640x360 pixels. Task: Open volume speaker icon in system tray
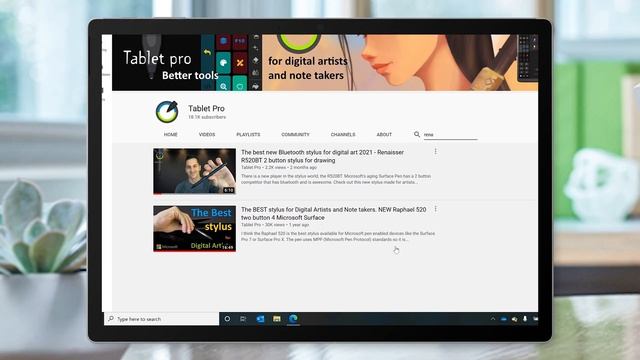pos(514,319)
